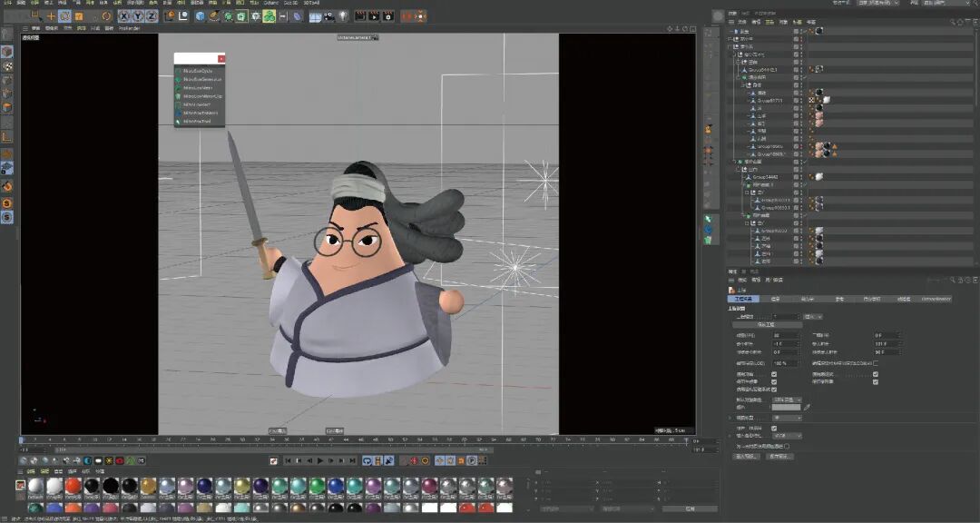Switch to the rightmost OctaneRender attributes tab
980x523 pixels.
pyautogui.click(x=936, y=299)
